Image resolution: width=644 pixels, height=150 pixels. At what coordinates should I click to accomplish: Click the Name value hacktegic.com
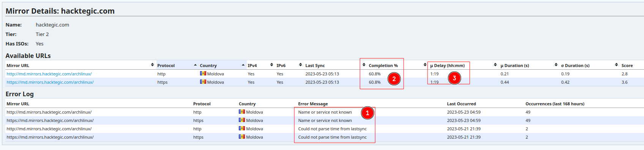click(52, 25)
